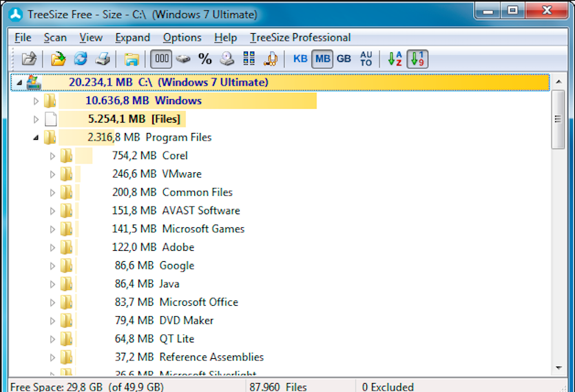Open the folder in Explorer via toolbar icon
This screenshot has width=575, height=392.
click(132, 59)
